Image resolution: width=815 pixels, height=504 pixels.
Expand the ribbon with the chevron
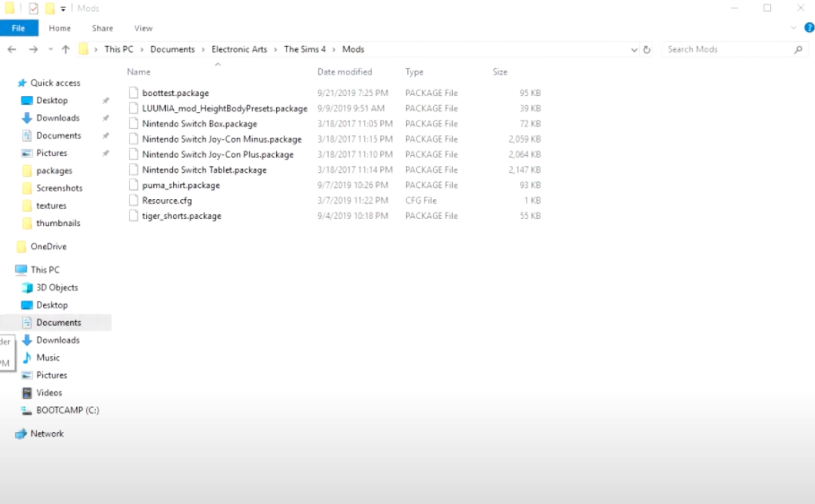(793, 28)
